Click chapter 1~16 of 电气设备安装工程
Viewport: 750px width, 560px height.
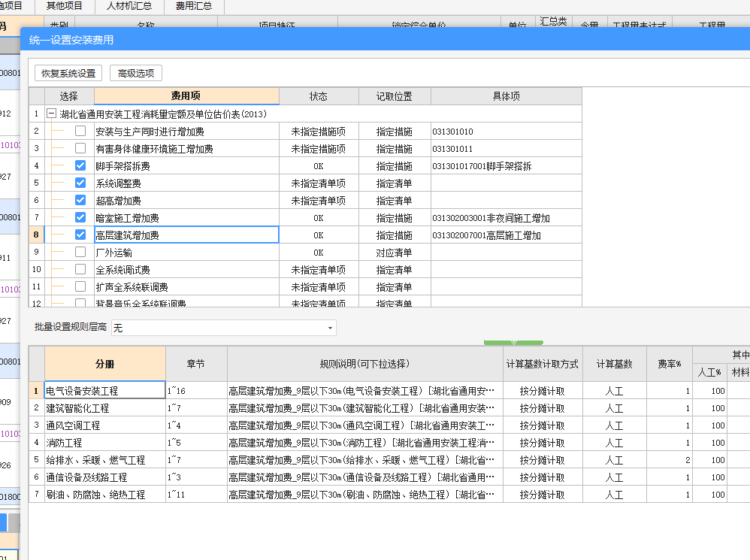[x=196, y=391]
